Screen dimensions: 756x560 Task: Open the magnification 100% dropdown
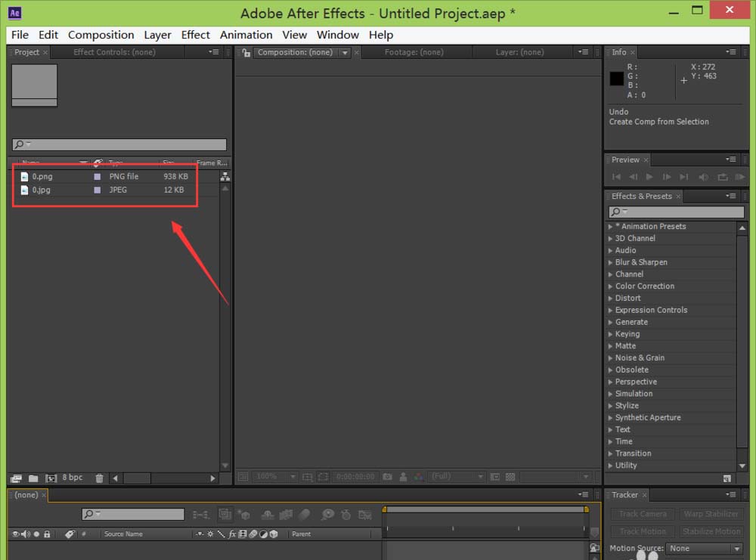275,477
